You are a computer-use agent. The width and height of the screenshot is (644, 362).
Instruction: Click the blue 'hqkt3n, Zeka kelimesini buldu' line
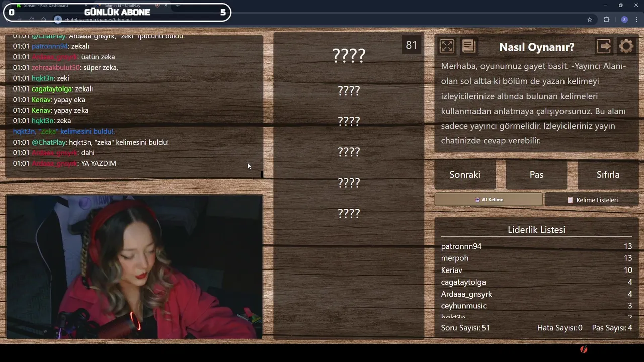click(64, 131)
